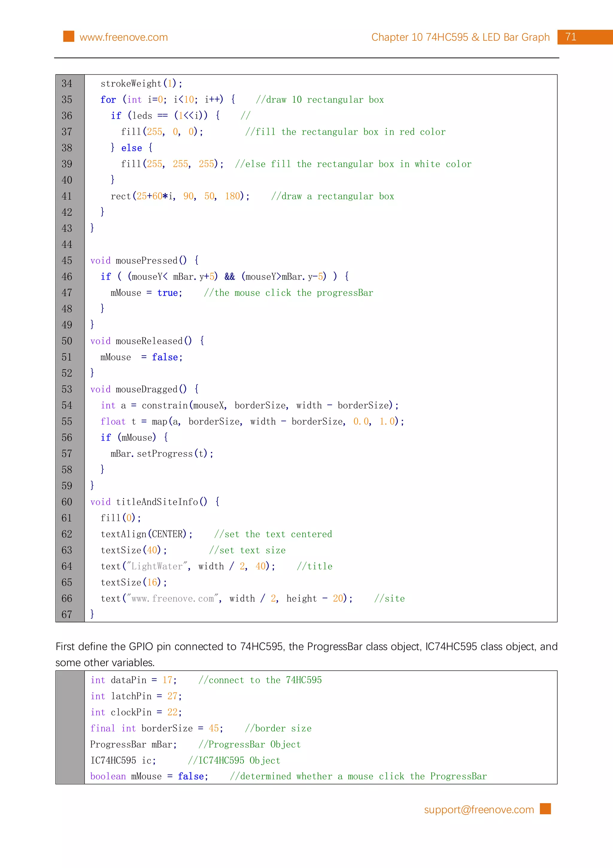Click comment '//connect to the 74HC595'
This screenshot has height=868, width=613.
point(260,680)
